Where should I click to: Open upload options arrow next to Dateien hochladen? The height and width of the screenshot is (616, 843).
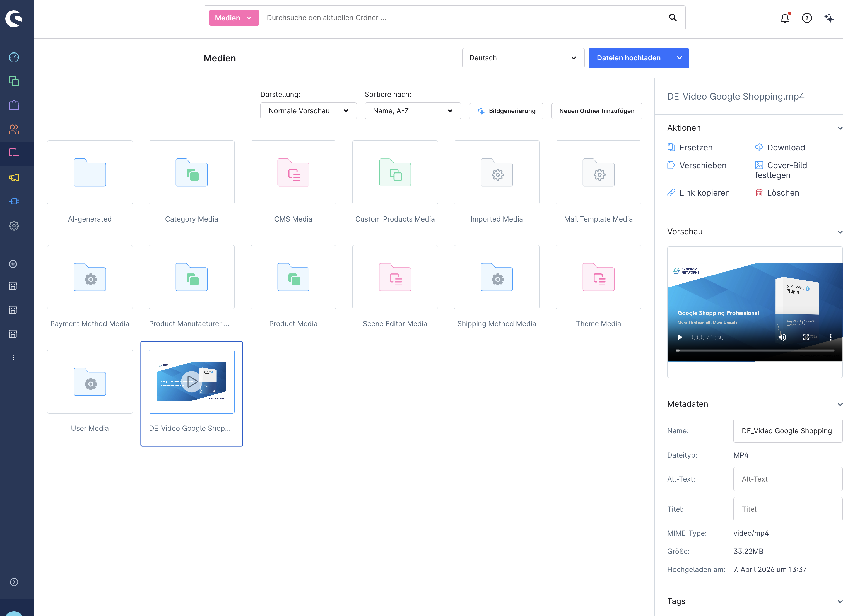click(679, 58)
